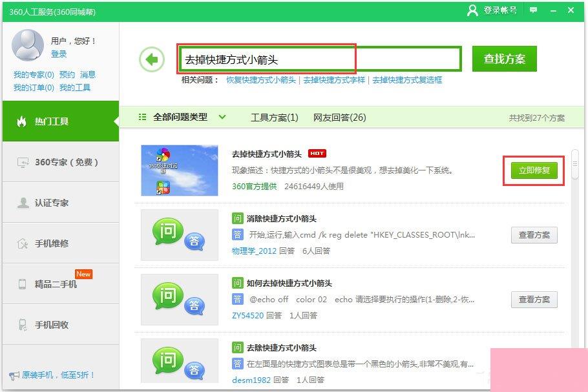
Task: Click 登录帐号 in the title bar
Action: tap(500, 10)
